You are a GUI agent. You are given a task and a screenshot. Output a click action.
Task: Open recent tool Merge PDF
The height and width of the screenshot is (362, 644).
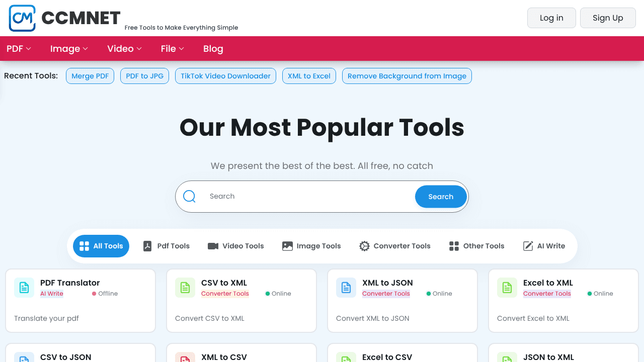coord(90,76)
